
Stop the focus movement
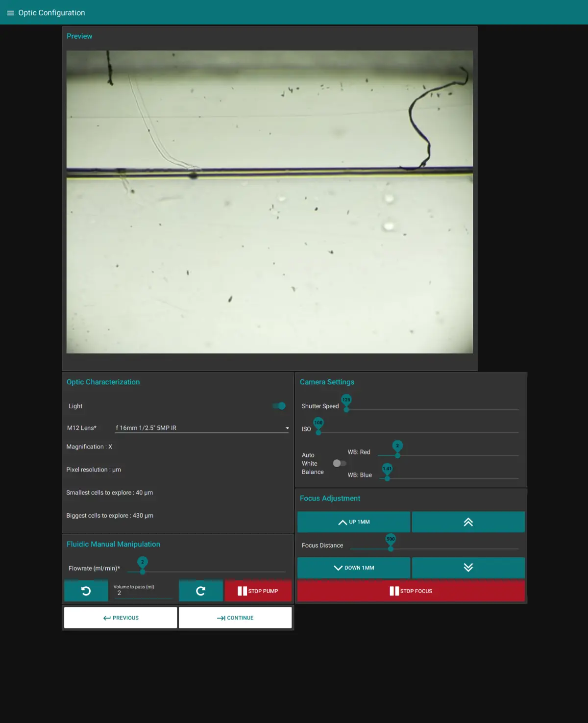(x=411, y=591)
